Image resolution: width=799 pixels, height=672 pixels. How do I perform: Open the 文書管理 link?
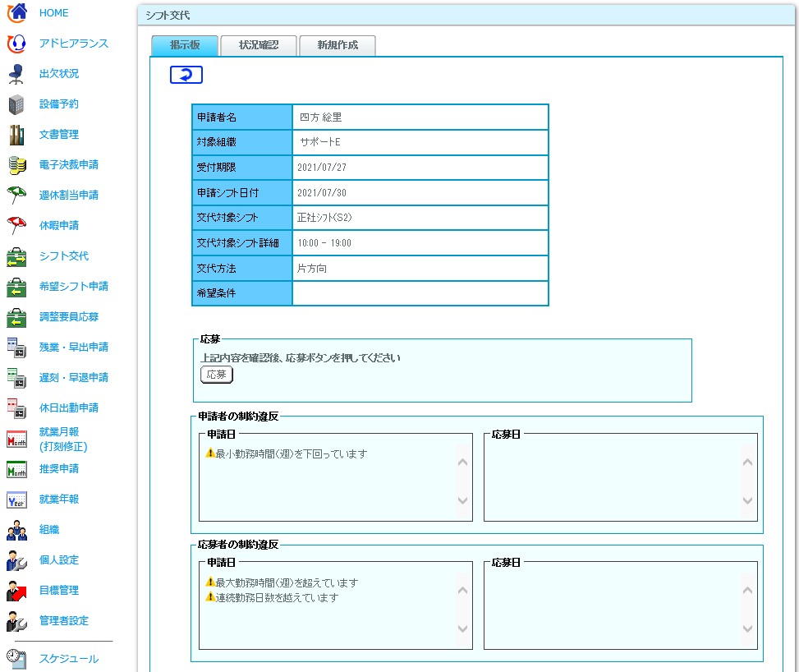tap(59, 135)
